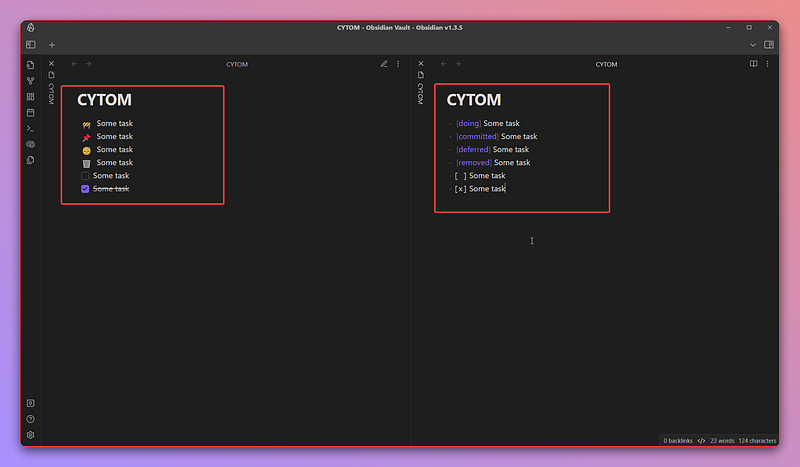Switch right pane to reading view

(x=753, y=64)
